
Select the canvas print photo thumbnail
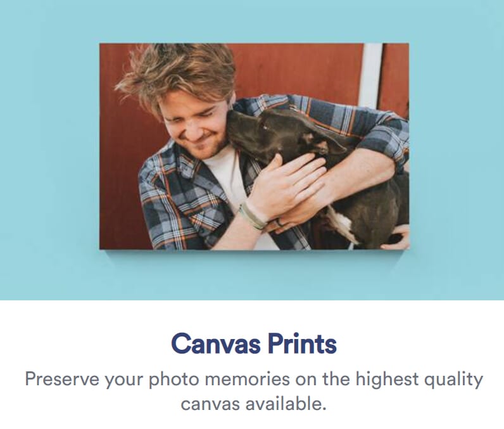click(255, 146)
